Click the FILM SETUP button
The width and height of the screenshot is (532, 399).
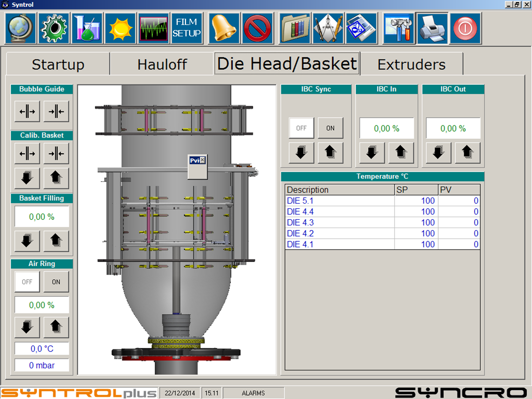coord(187,28)
